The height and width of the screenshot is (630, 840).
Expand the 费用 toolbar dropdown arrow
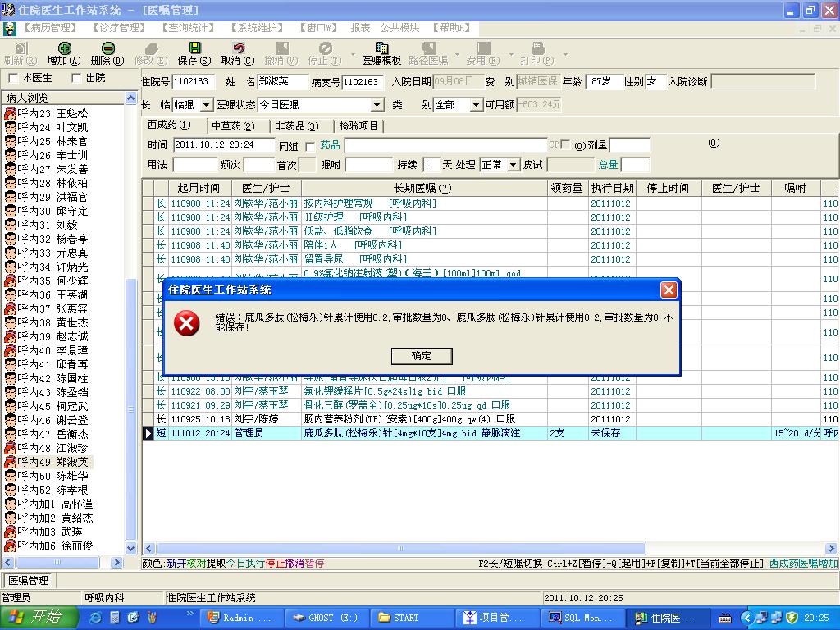pyautogui.click(x=511, y=54)
